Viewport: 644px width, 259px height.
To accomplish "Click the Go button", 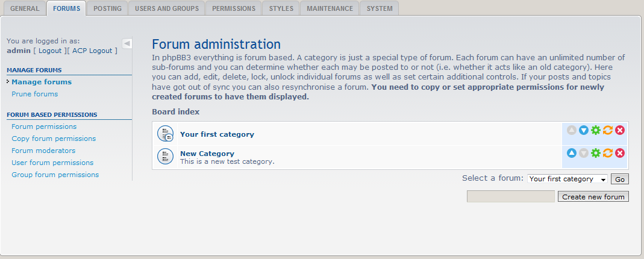I will 620,179.
